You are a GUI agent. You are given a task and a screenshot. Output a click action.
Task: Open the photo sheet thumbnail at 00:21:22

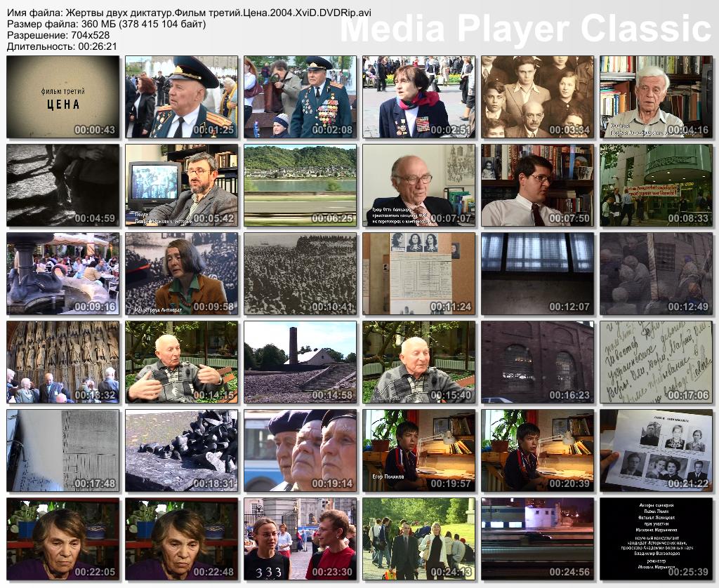point(656,450)
